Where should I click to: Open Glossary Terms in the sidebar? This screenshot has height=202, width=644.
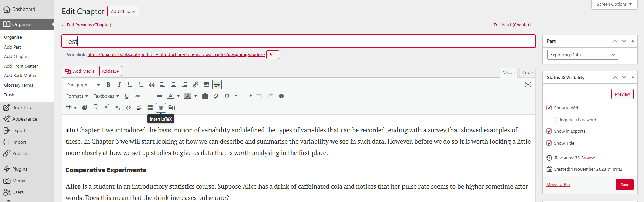point(19,85)
